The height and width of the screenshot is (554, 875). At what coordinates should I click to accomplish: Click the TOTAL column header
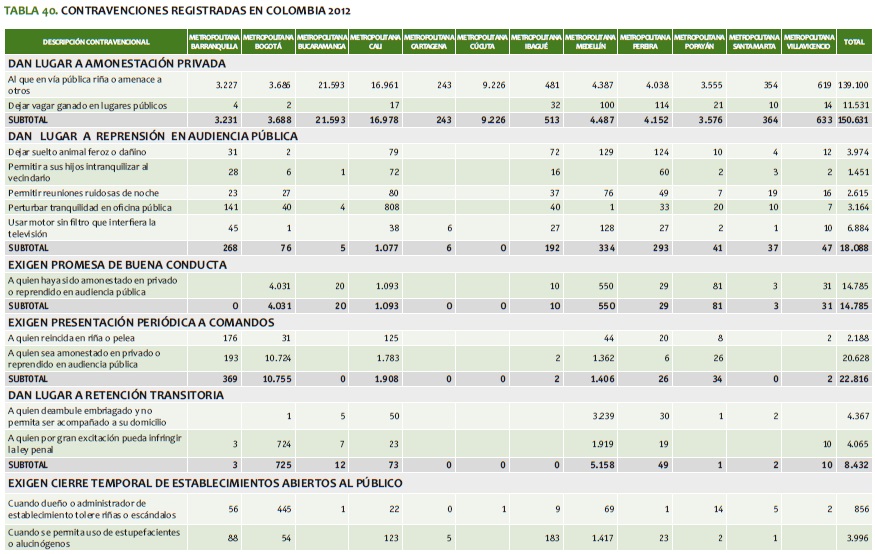coord(854,42)
